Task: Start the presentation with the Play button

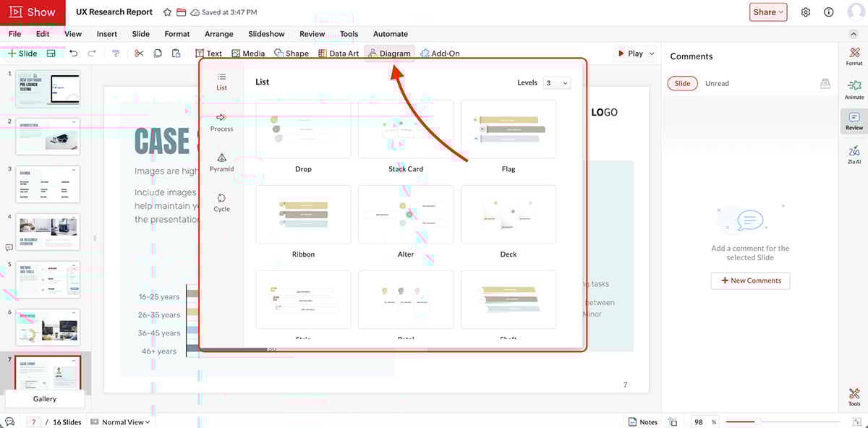Action: (x=632, y=53)
